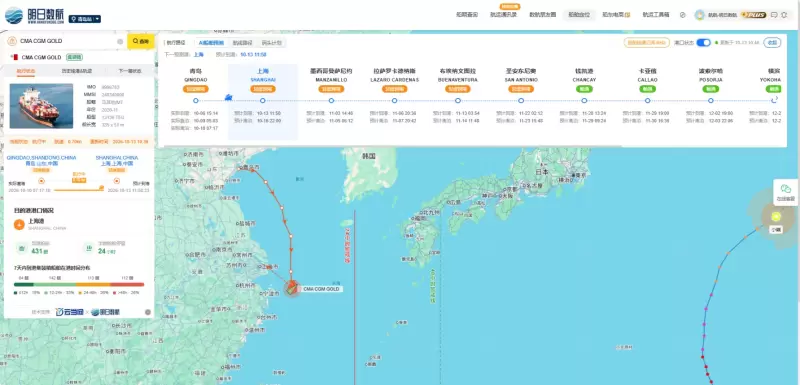Screen dimensions: 800x385
Task: Click the dark green segment of distribution bar
Action: click(24, 285)
